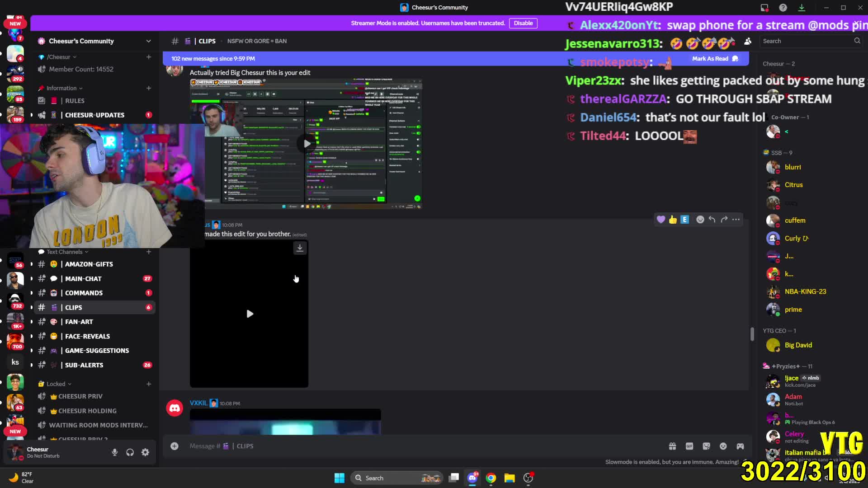Open the AMAZON-GIFTS channel
The height and width of the screenshot is (488, 868).
(x=95, y=264)
